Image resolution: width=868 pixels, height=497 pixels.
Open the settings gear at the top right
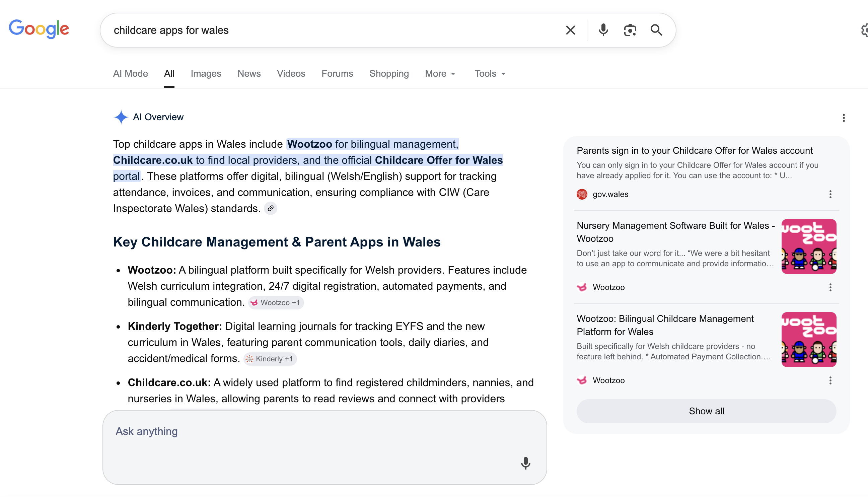coord(864,30)
